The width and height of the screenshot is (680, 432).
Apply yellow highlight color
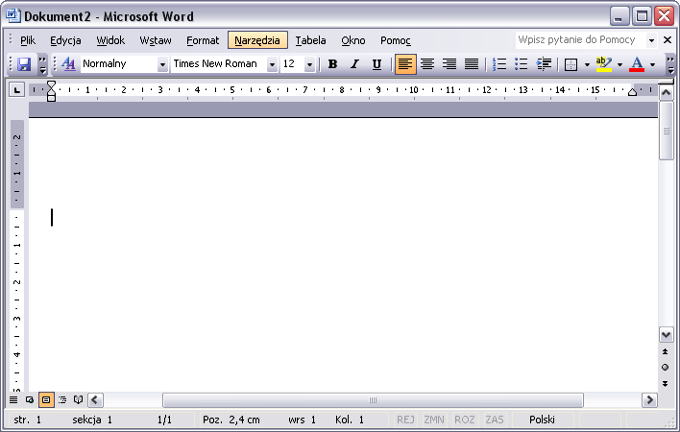(x=604, y=64)
